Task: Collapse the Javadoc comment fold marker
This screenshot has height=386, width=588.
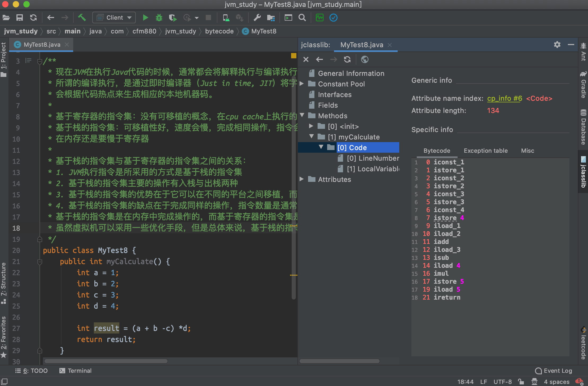Action: pos(40,62)
